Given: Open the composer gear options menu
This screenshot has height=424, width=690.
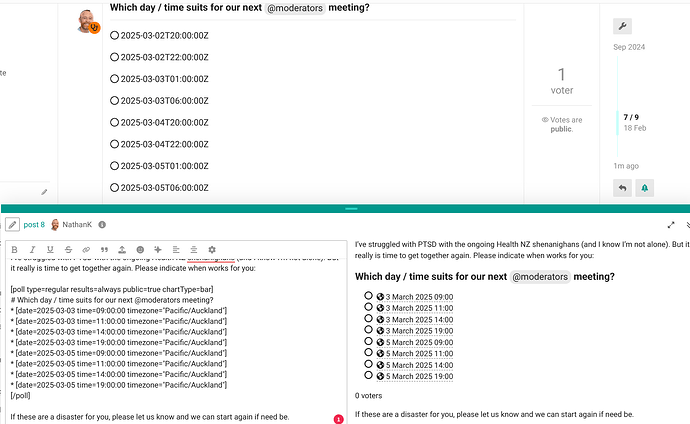Looking at the screenshot, I should (x=212, y=249).
